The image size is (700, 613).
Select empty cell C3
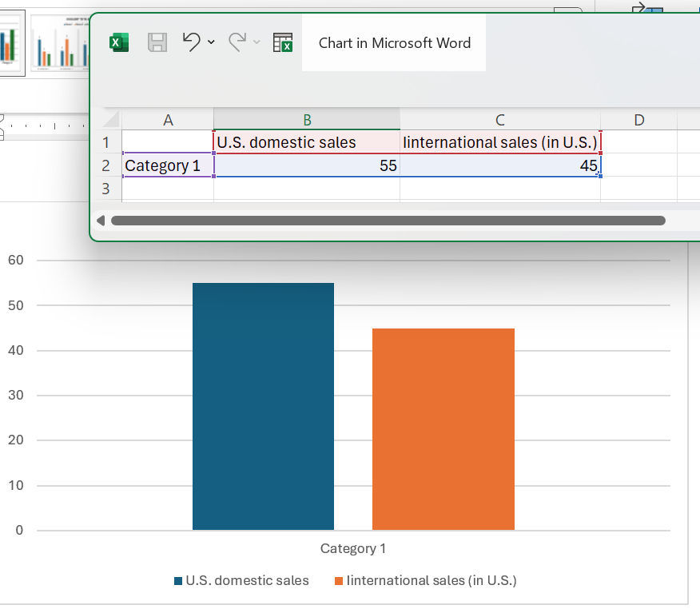tap(500, 189)
